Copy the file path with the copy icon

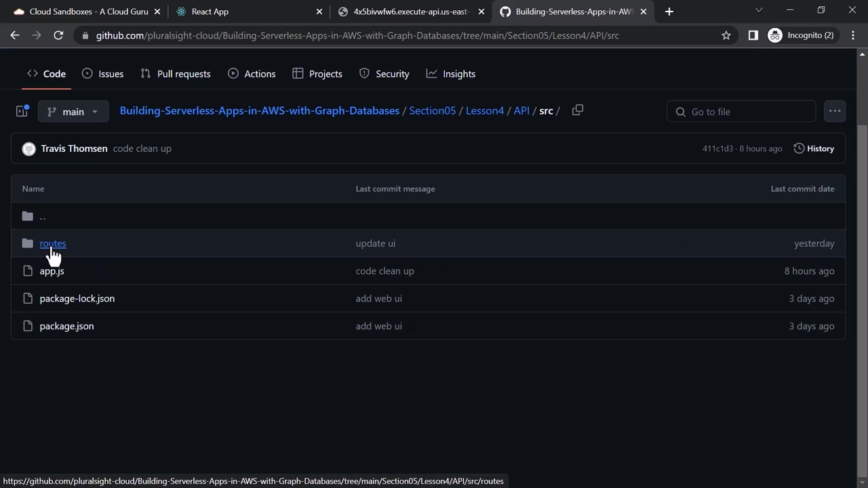578,110
